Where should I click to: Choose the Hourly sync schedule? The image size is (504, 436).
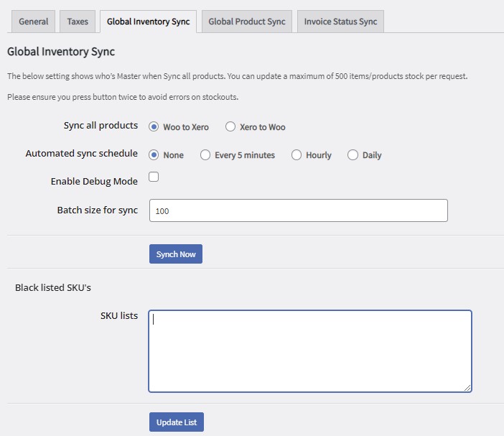click(x=297, y=155)
